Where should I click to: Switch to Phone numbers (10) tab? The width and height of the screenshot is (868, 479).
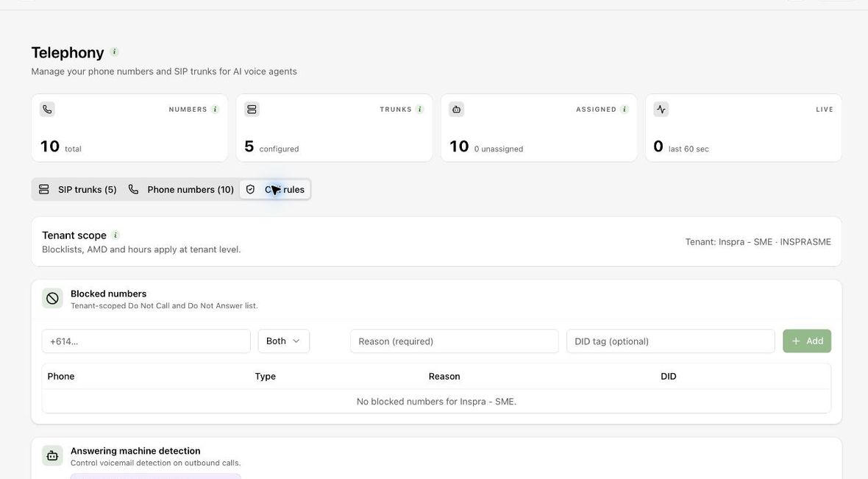click(x=180, y=189)
